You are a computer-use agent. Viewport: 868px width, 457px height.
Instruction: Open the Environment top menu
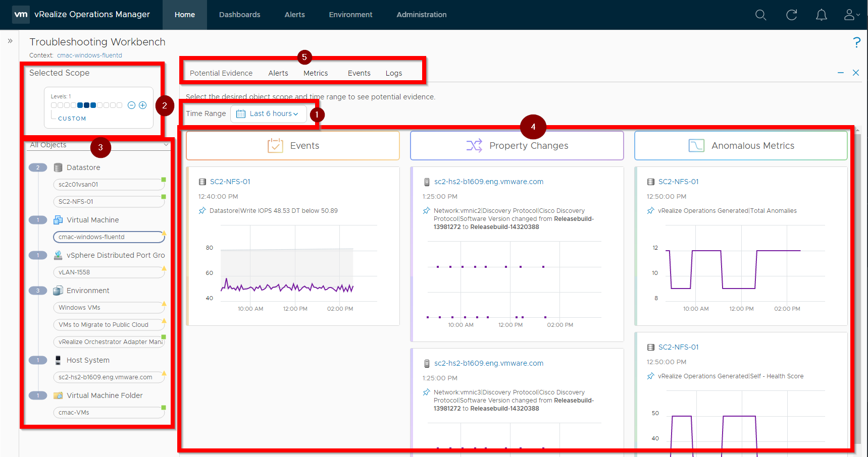pyautogui.click(x=351, y=15)
